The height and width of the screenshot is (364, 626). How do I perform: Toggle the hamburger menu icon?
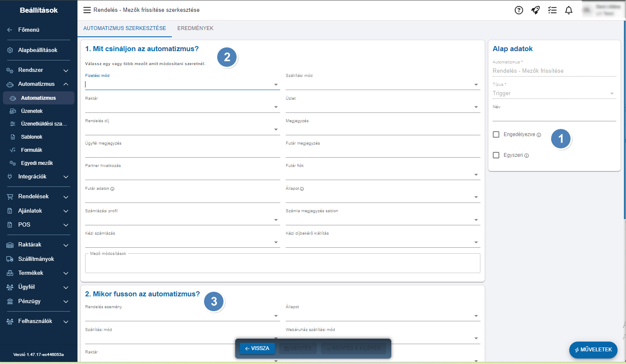point(87,10)
